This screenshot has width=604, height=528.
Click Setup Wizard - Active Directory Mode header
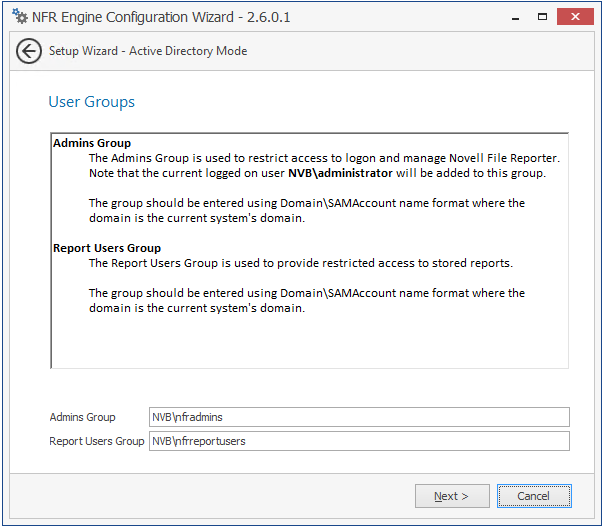(148, 51)
